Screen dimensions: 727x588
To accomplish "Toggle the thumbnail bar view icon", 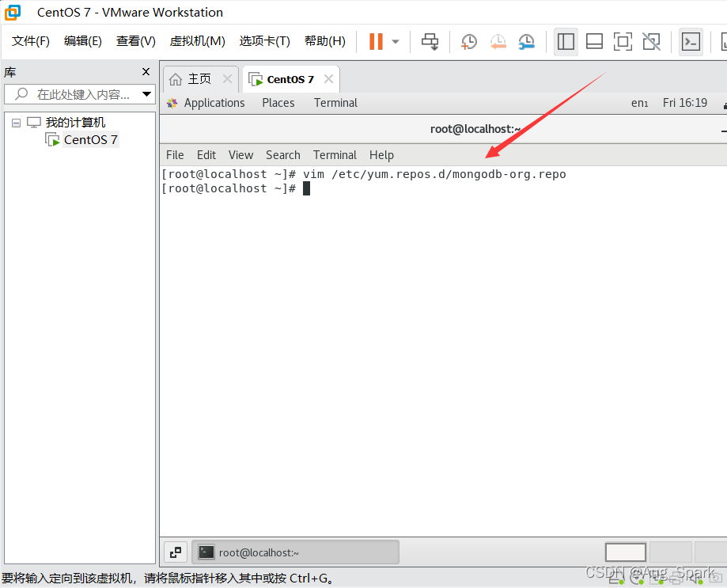I will click(x=594, y=41).
